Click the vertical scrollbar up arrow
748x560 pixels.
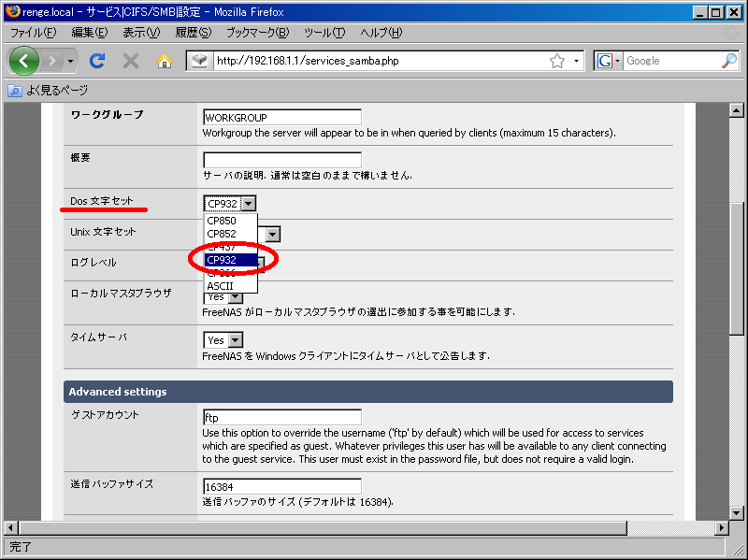[x=737, y=110]
